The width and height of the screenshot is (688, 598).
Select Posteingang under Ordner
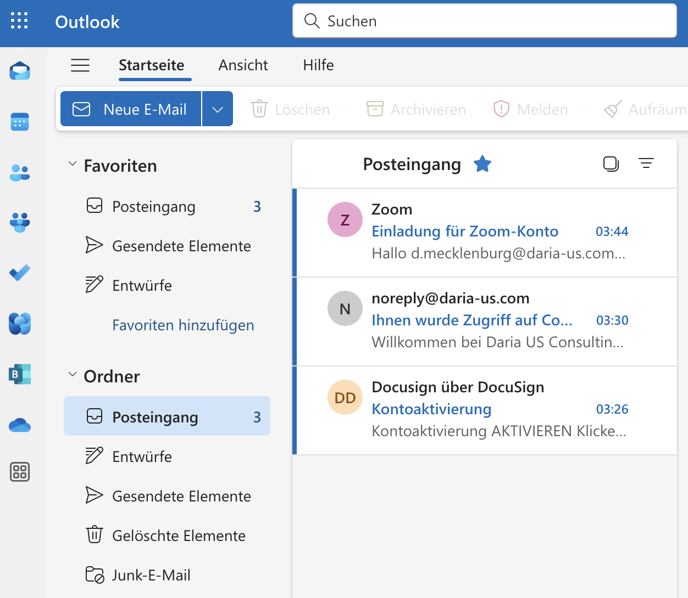point(167,416)
